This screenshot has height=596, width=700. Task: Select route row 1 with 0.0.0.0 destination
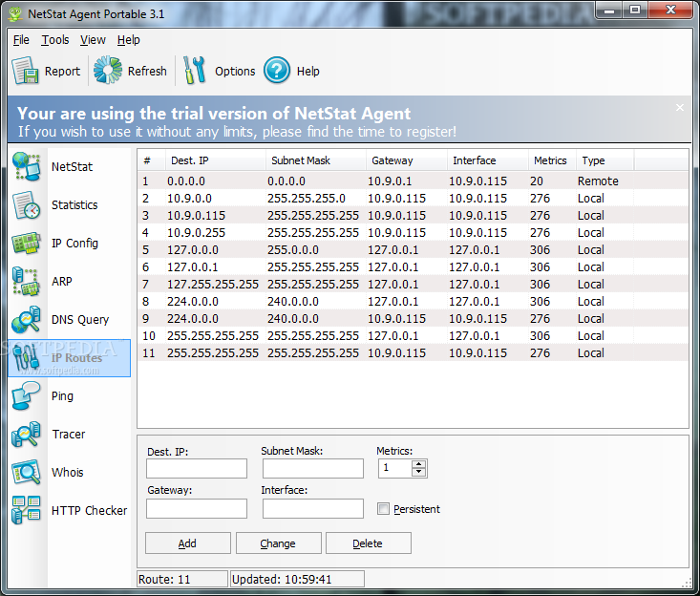click(x=413, y=181)
